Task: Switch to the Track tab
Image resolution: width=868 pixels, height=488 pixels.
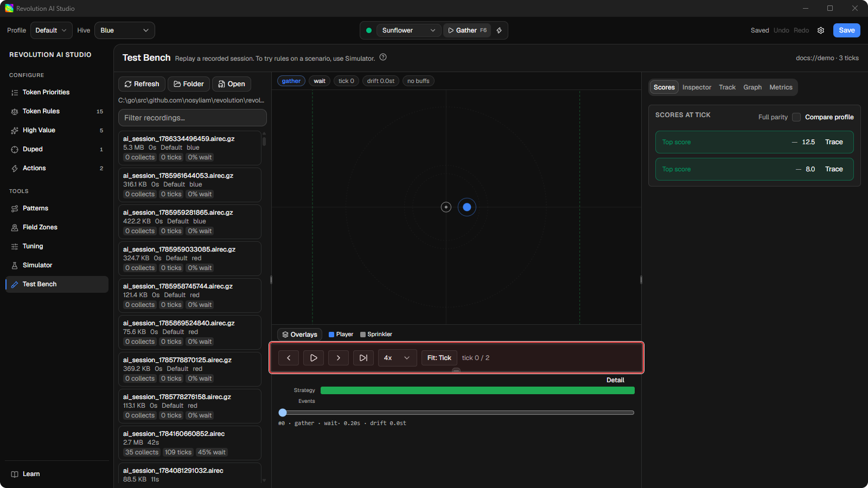Action: [727, 87]
